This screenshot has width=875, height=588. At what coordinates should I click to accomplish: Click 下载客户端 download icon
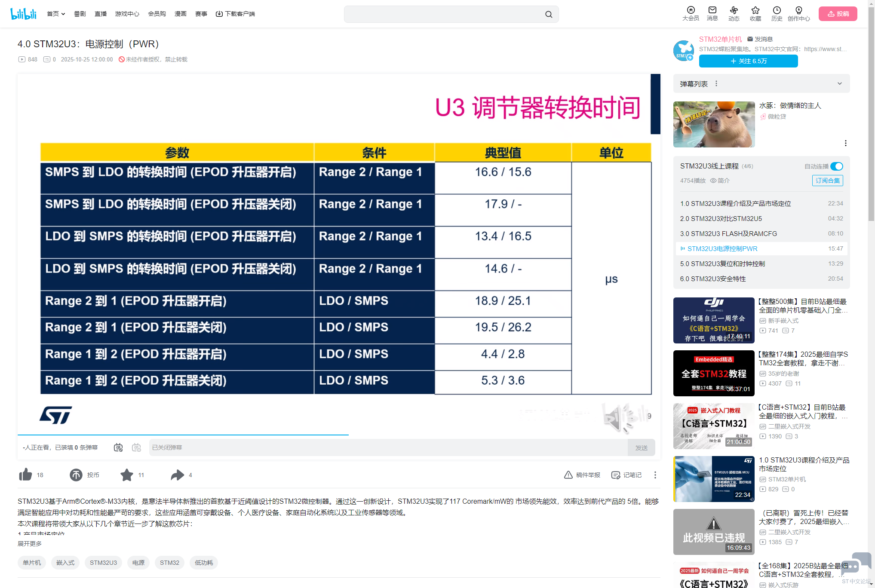pyautogui.click(x=219, y=14)
